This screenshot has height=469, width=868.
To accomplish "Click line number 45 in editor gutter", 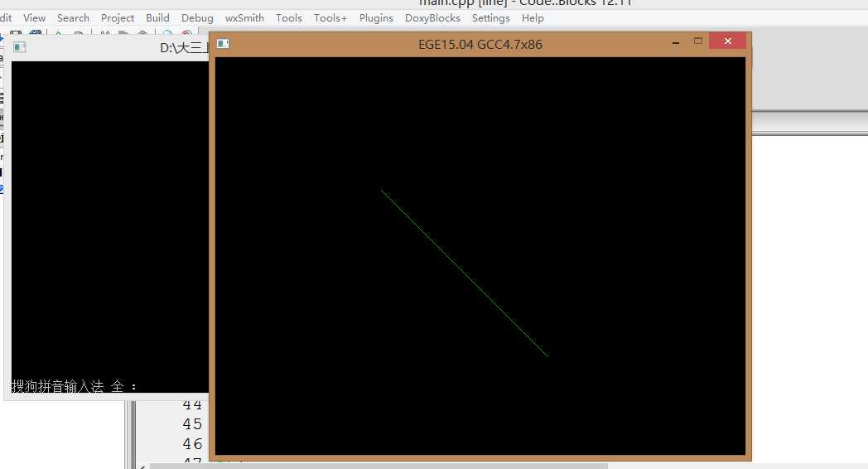I will [x=192, y=424].
